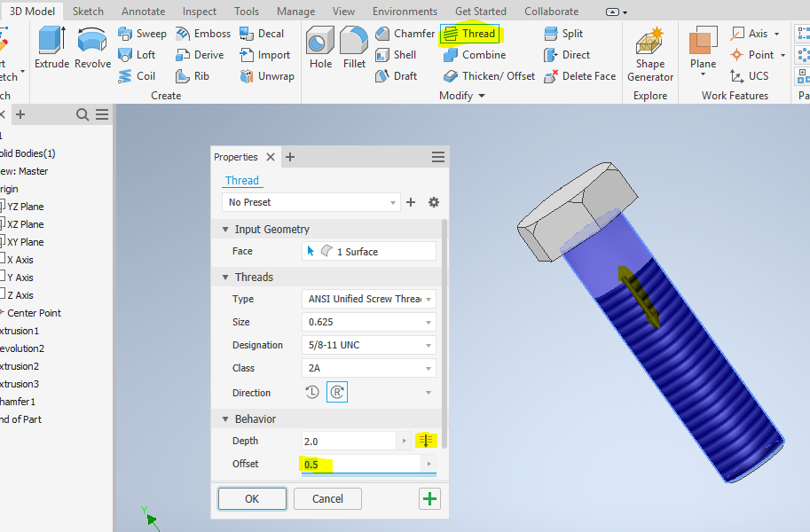Select the Combine tool
Image resolution: width=810 pixels, height=532 pixels.
(x=475, y=55)
